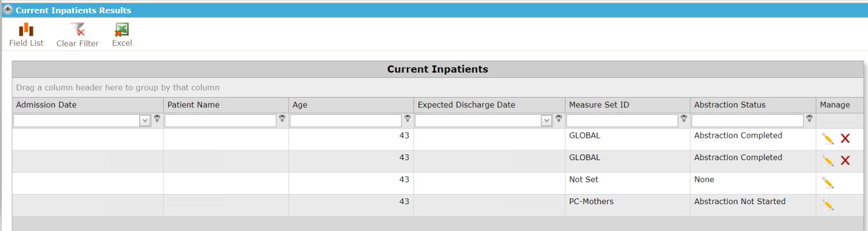Collapse Current Inpatients Results panel arrow
Image resolution: width=868 pixels, height=231 pixels.
pos(8,10)
